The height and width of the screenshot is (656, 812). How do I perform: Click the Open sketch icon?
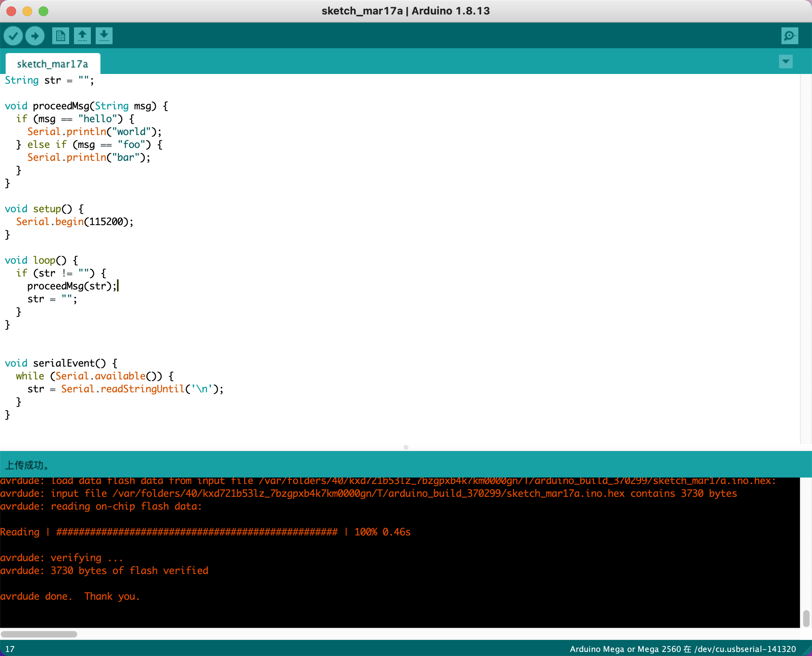tap(82, 35)
